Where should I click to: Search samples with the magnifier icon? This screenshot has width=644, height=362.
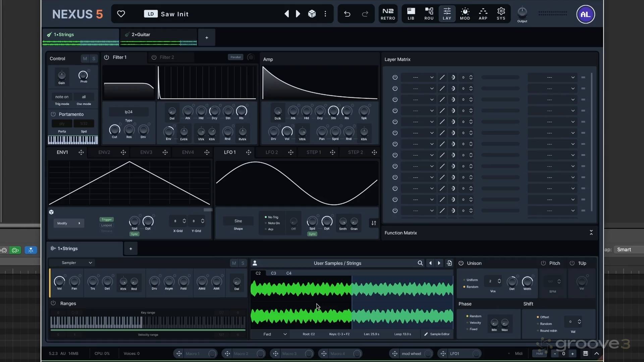pos(420,263)
